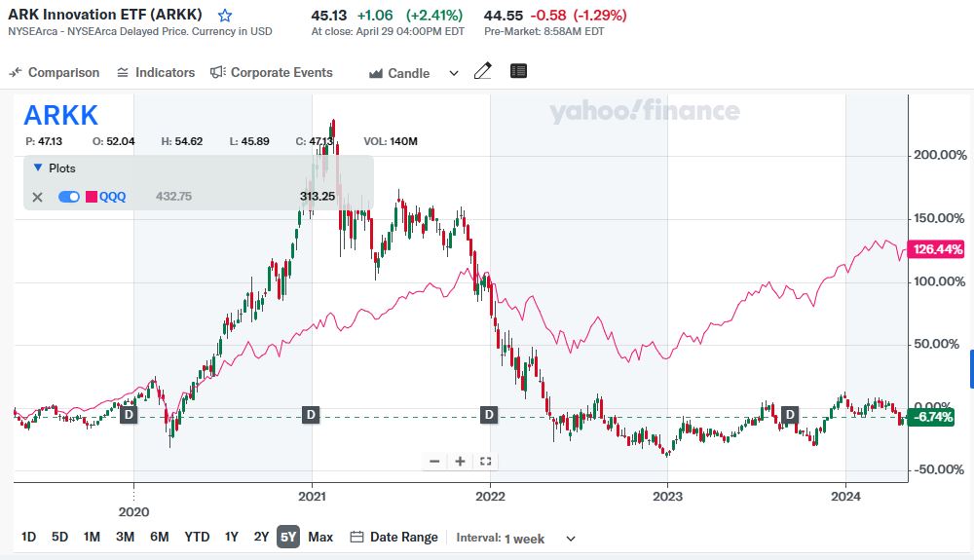Select the 6M time range
This screenshot has height=560, width=974.
[x=160, y=537]
